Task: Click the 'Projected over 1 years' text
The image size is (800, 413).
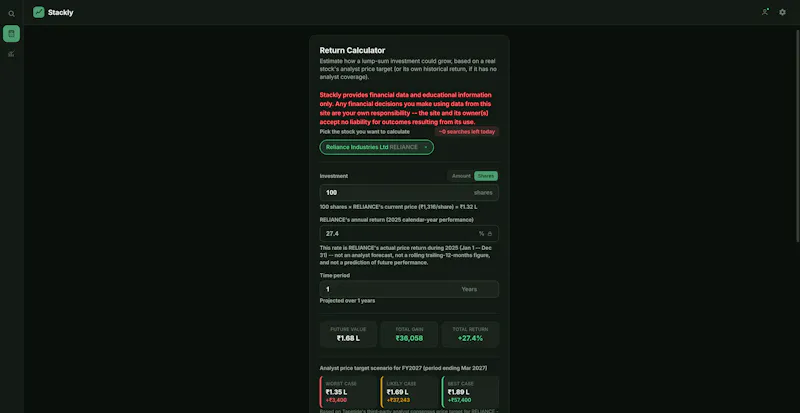Action: pyautogui.click(x=347, y=301)
